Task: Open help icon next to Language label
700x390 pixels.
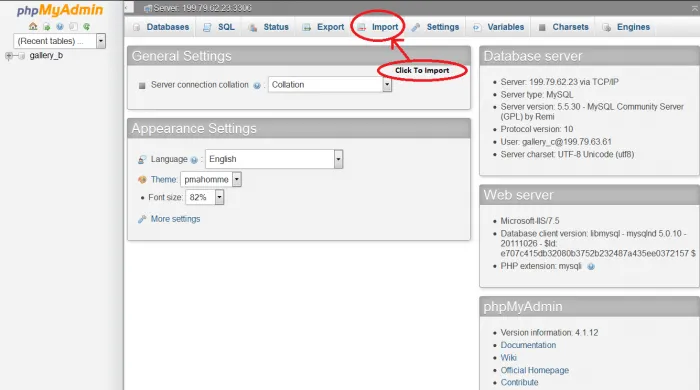Action: (194, 160)
